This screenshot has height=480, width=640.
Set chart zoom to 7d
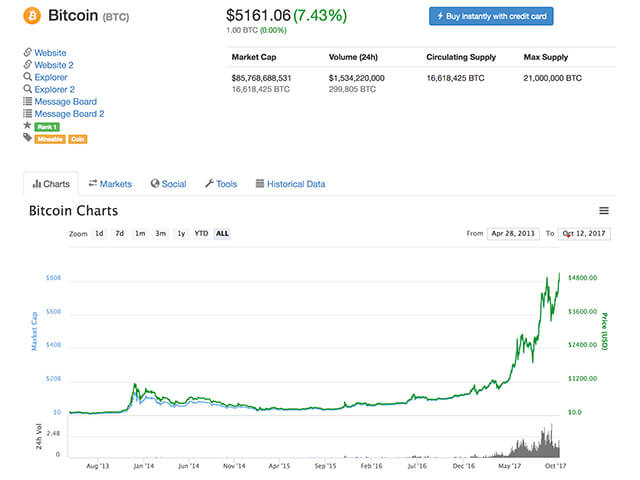pyautogui.click(x=120, y=233)
